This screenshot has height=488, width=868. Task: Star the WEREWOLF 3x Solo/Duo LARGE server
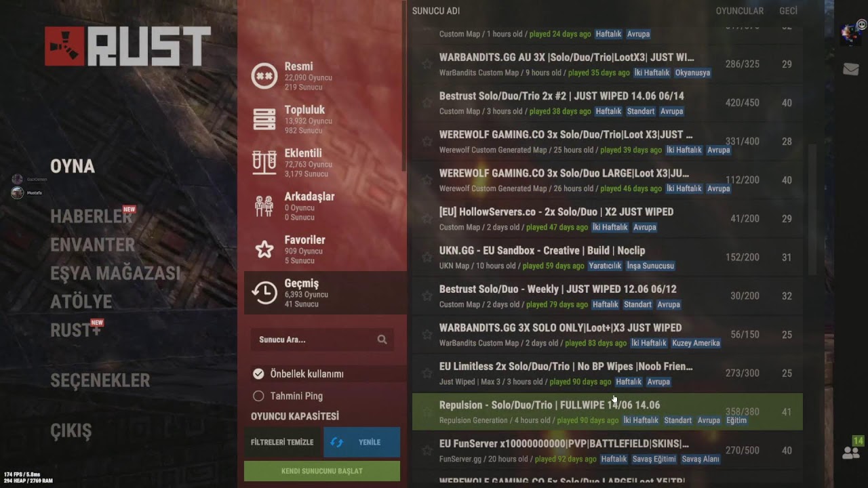[427, 180]
